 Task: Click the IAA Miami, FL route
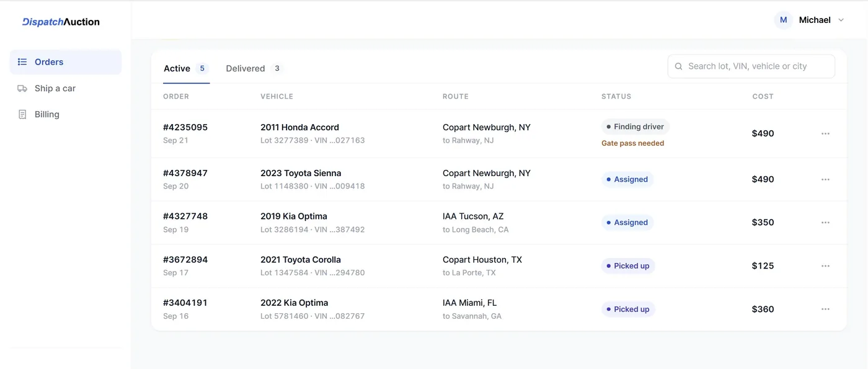click(469, 303)
